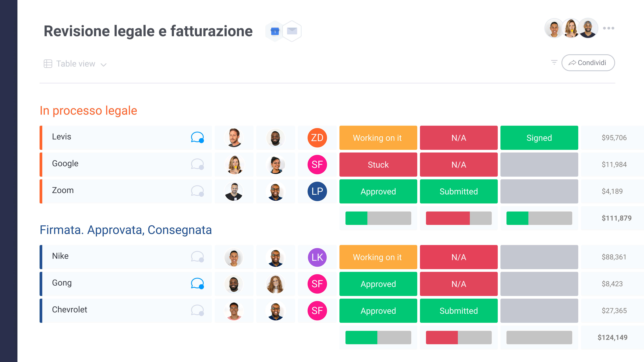Open the Chevrolet conversation bubble
Viewport: 644px width, 362px height.
point(197,310)
